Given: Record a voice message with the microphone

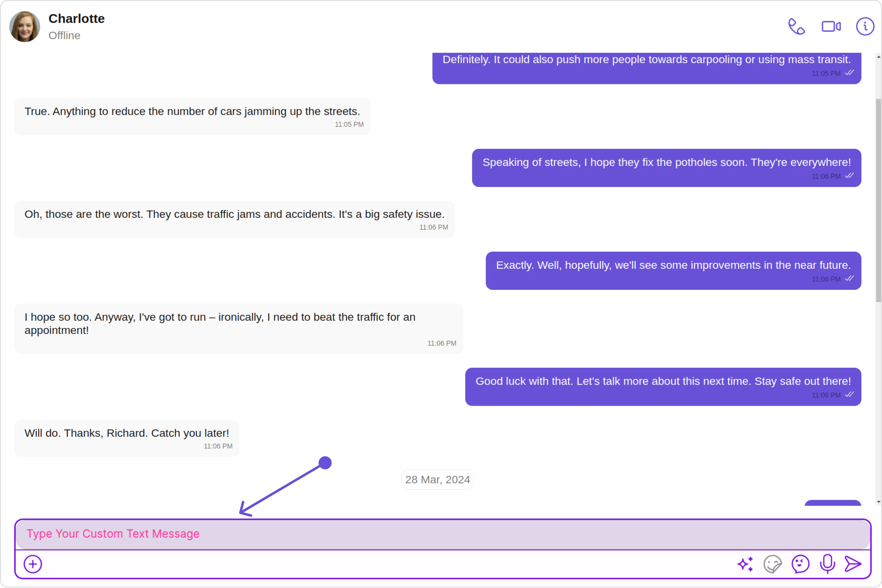Looking at the screenshot, I should click(827, 564).
